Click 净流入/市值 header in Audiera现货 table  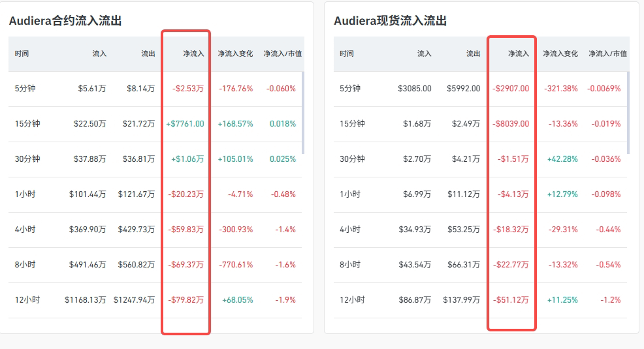[x=608, y=53]
